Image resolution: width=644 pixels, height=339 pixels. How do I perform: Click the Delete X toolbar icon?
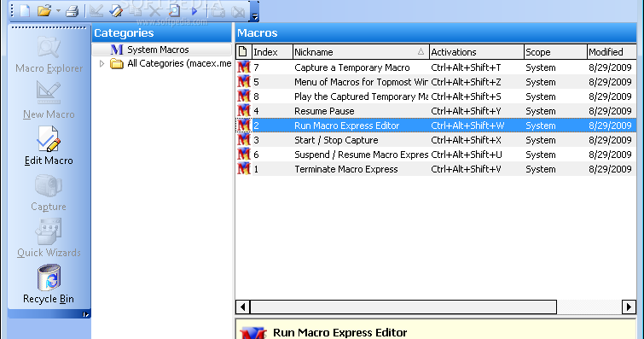155,11
